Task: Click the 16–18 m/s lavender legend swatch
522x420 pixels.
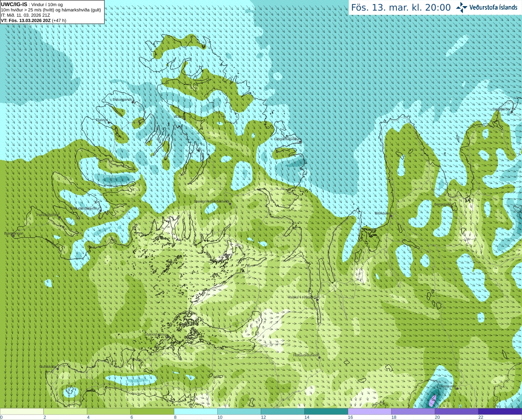Action: point(370,411)
